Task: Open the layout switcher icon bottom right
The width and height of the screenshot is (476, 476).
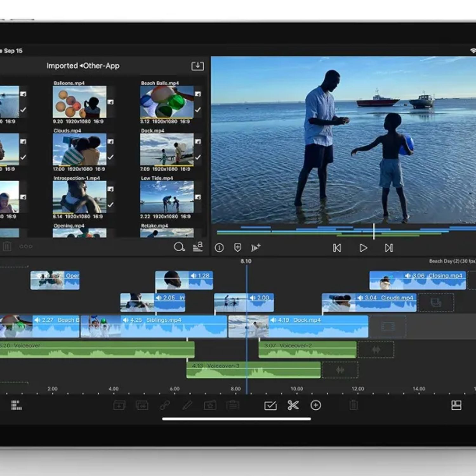Action: [x=456, y=405]
